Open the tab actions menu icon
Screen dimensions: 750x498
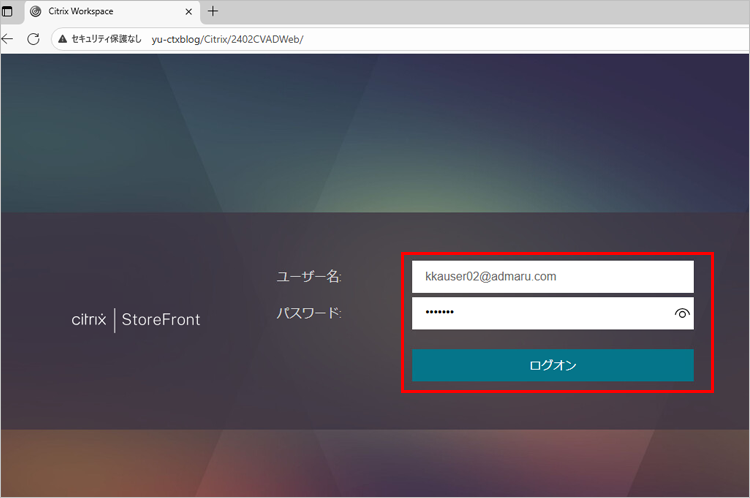coord(8,11)
